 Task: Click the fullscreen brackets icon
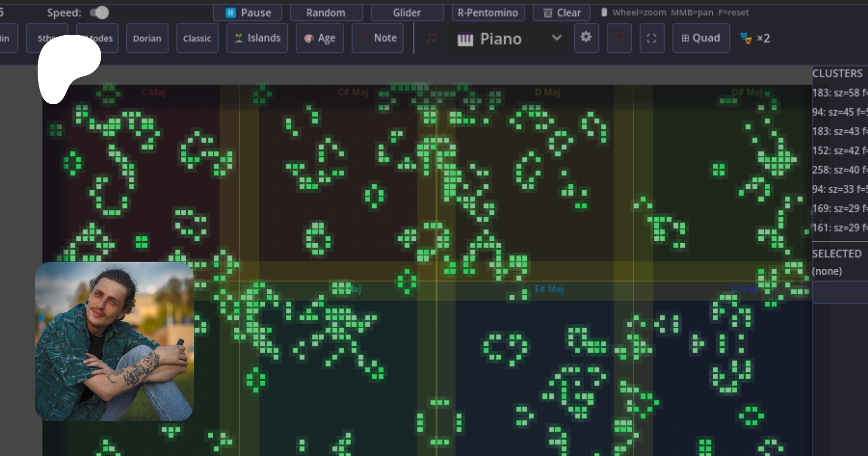(x=651, y=38)
